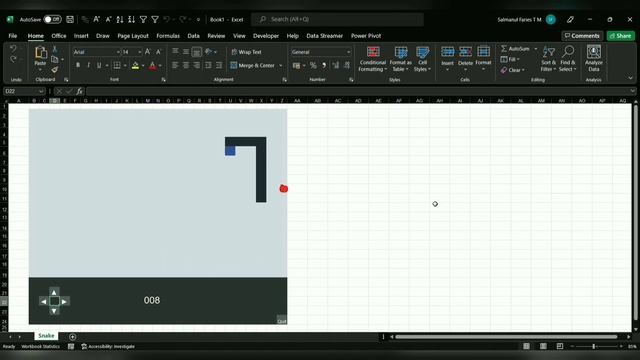
Task: Click the zoom slider handle
Action: click(593, 346)
